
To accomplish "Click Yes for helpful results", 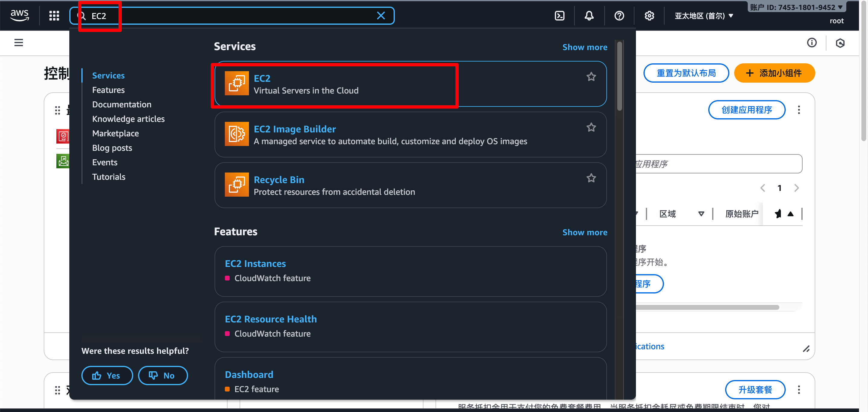I will (107, 375).
